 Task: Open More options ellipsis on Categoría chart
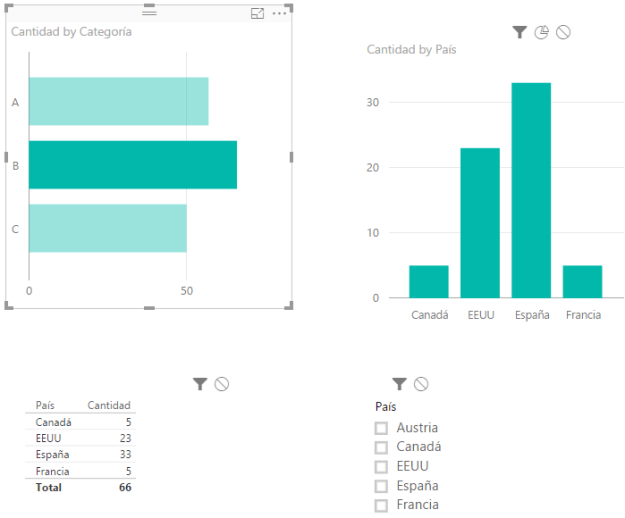coord(279,13)
